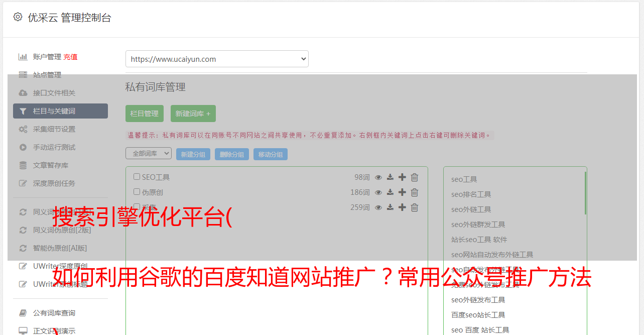Add keywords to SEO工具 with plus icon
The height and width of the screenshot is (335, 644).
pos(402,177)
